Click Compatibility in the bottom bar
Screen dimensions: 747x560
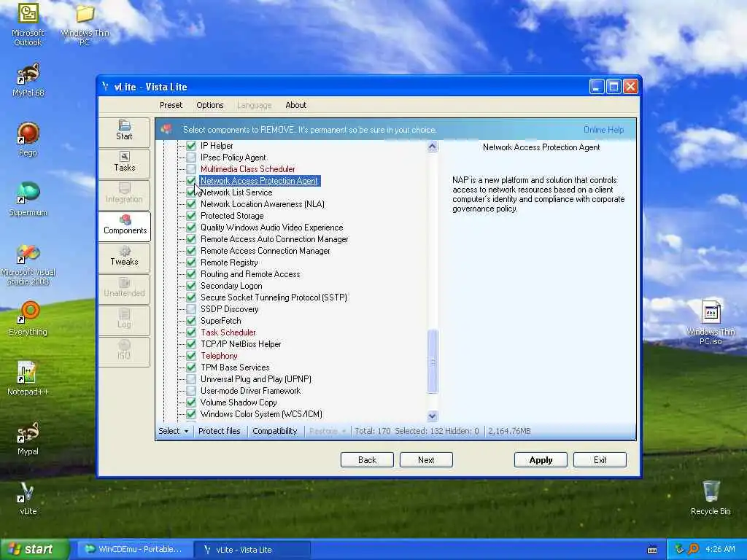point(275,431)
